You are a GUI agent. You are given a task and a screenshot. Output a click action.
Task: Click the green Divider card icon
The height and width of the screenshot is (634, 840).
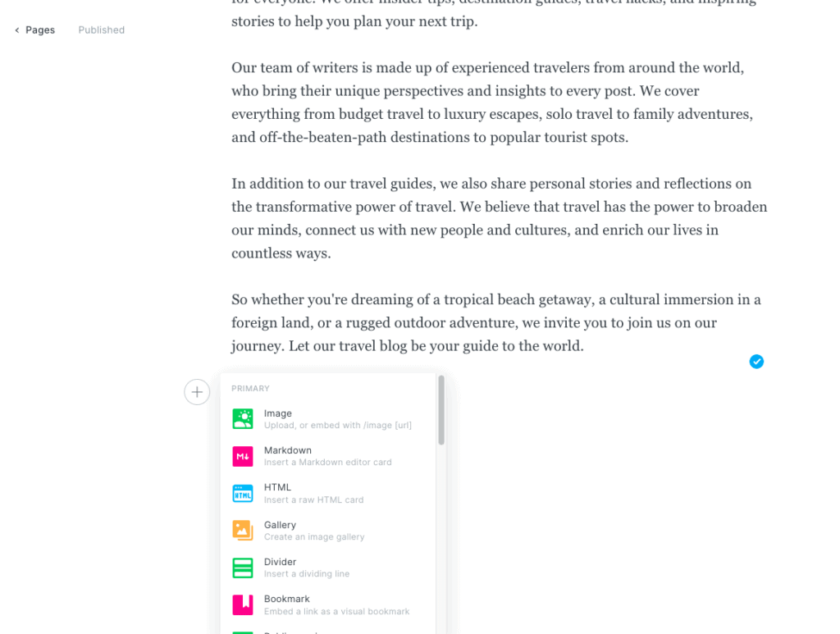[x=242, y=568]
